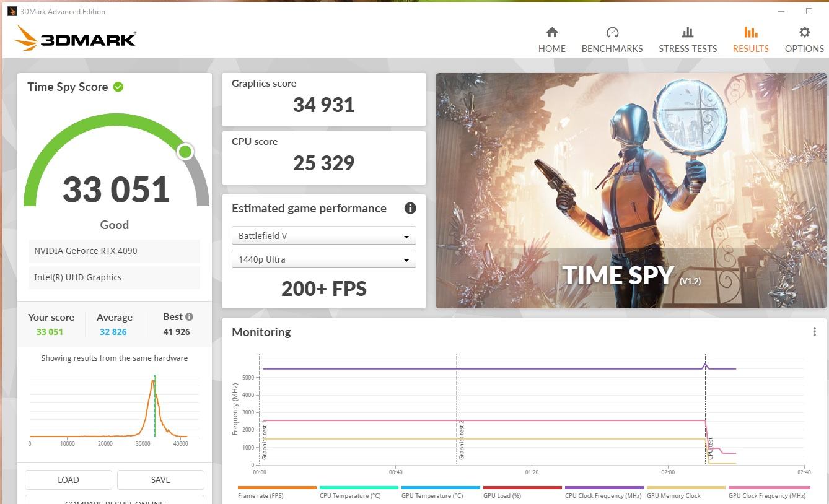Click the info icon next to Estimated game performance
Viewport: 829px width, 504px height.
click(410, 208)
